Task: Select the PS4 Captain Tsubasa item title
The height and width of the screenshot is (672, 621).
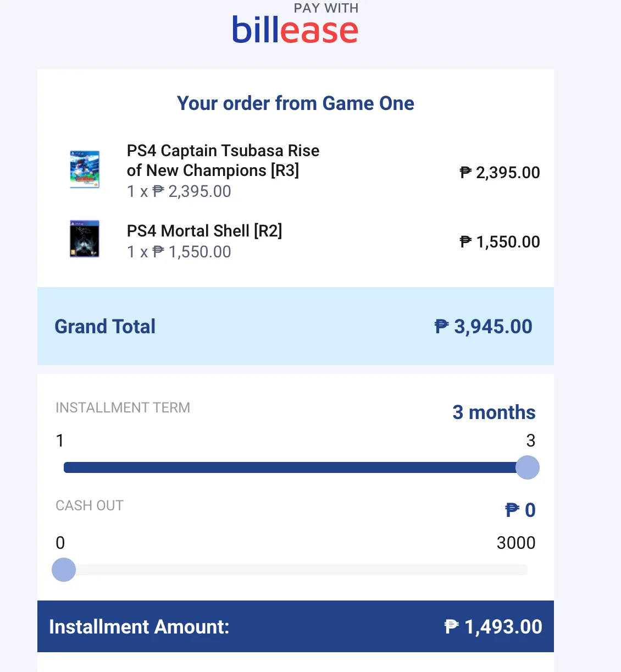Action: [223, 161]
